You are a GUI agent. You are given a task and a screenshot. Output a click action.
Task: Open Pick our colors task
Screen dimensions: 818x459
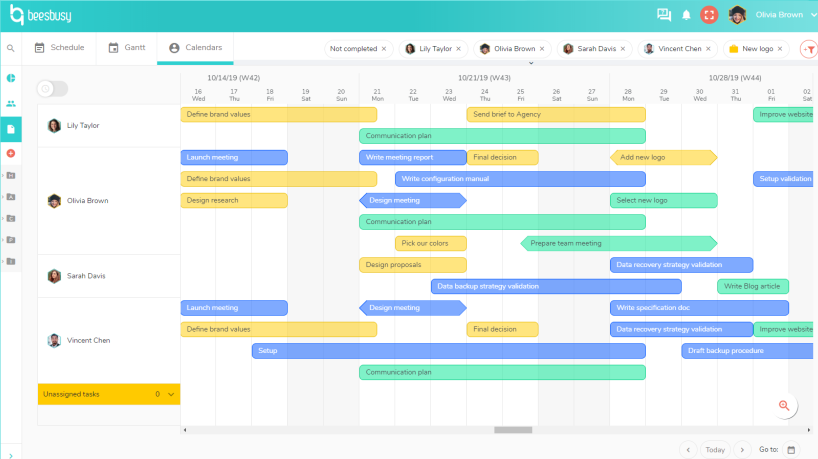pyautogui.click(x=431, y=243)
